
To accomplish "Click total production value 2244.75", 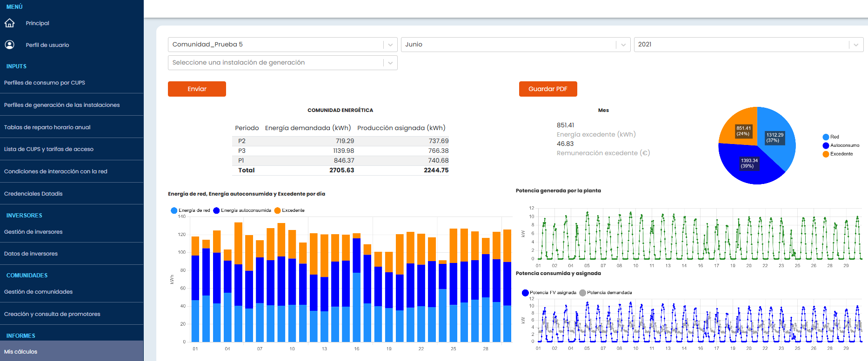I will [x=436, y=170].
